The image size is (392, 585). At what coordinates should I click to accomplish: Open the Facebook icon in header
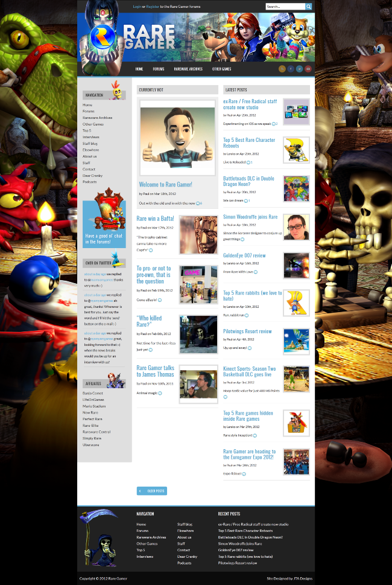click(x=291, y=69)
